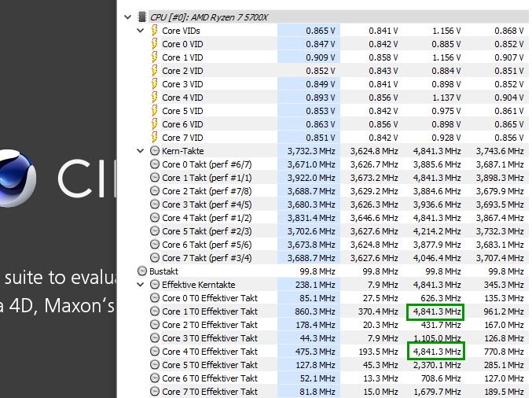This screenshot has width=532, height=398.
Task: Select Core 5 Takt (perf #2/3) label
Action: pos(207,231)
